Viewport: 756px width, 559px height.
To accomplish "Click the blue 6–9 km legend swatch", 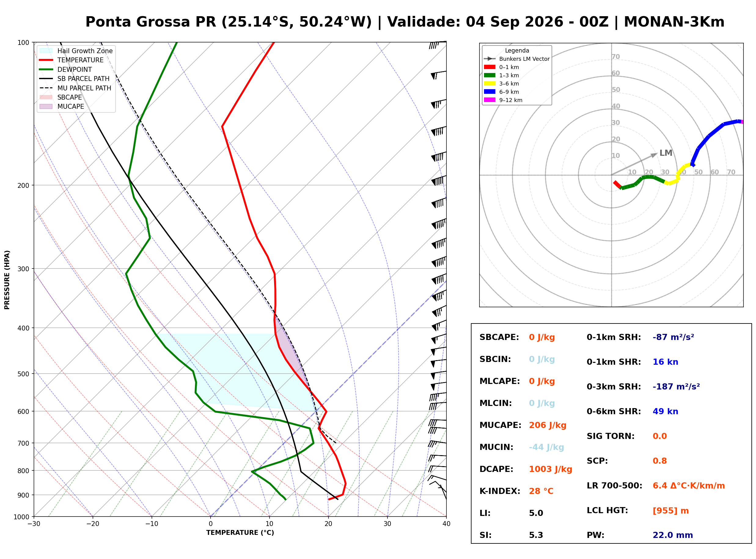I will (489, 92).
